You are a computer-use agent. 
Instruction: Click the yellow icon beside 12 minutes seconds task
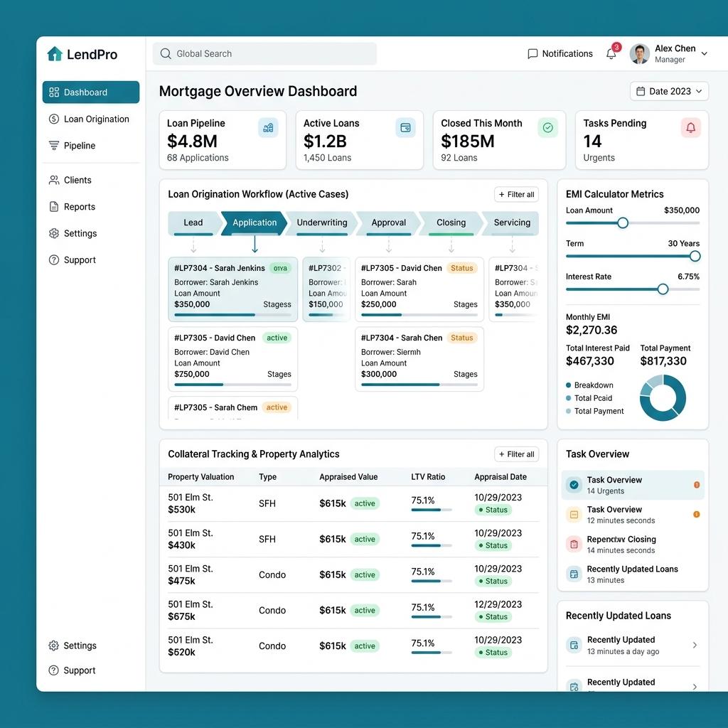coord(574,515)
